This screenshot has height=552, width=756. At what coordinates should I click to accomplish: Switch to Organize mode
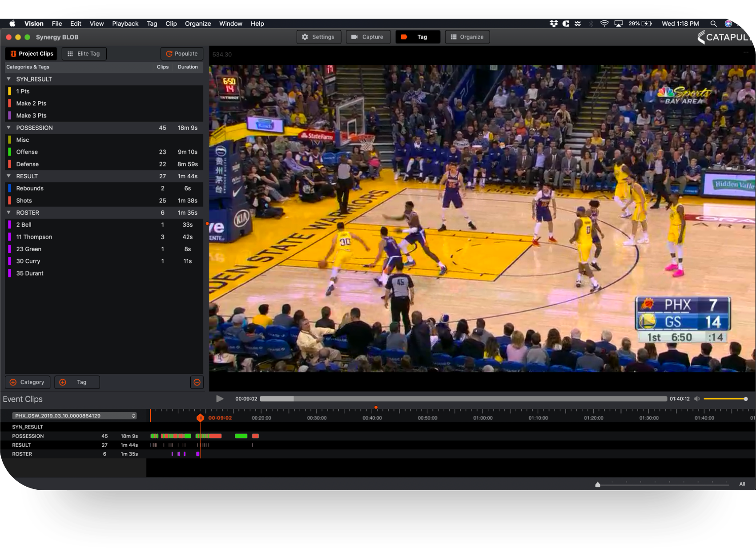click(467, 37)
